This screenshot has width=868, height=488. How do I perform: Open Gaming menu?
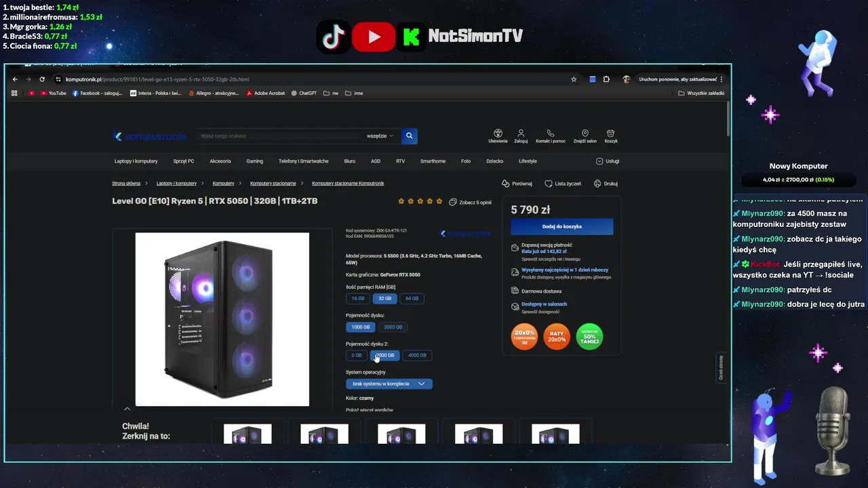(x=254, y=161)
